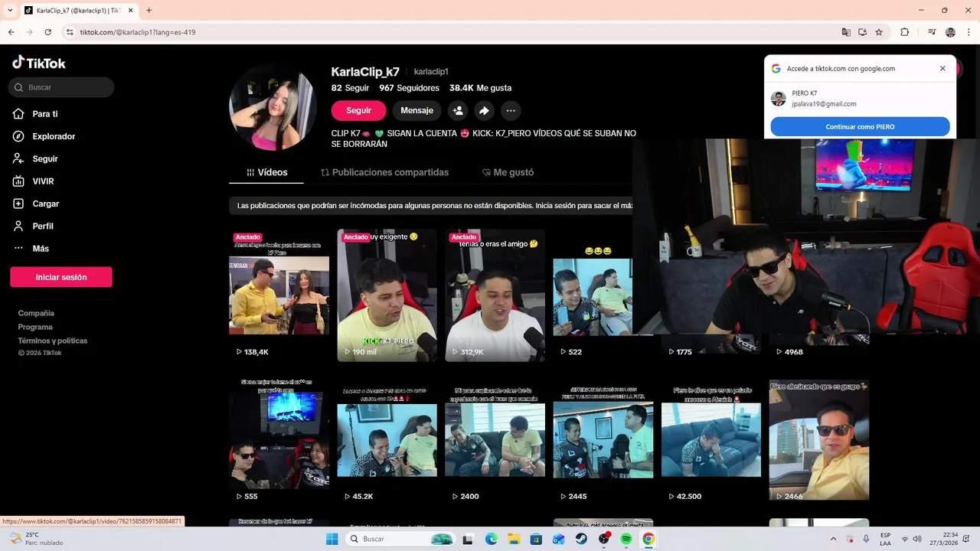Open Steam from taskbar
This screenshot has height=551, width=980.
pyautogui.click(x=581, y=539)
